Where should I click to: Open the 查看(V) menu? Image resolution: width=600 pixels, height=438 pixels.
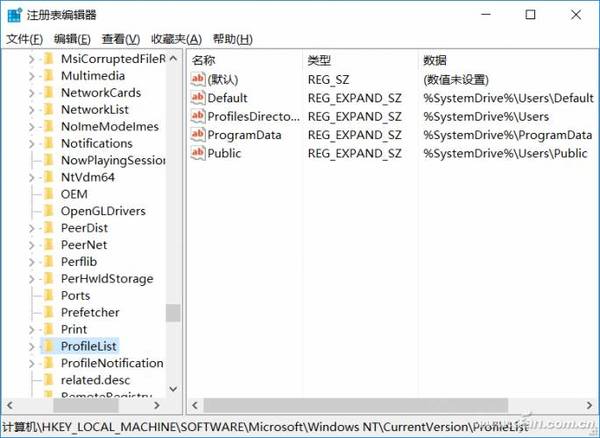(x=121, y=39)
